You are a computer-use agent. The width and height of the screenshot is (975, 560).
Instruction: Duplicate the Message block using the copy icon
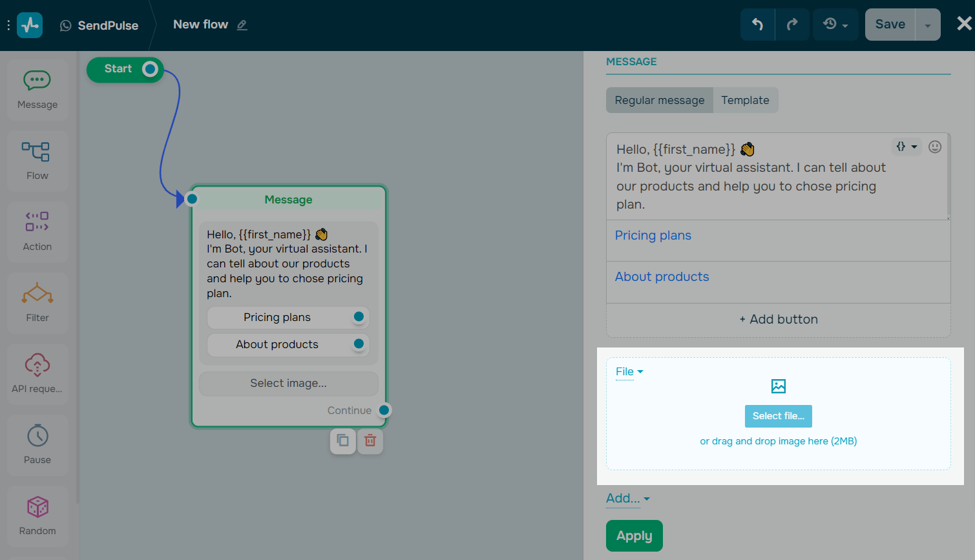pos(343,441)
